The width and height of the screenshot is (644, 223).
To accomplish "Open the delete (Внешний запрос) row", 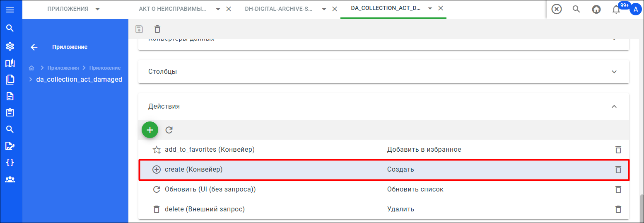I will click(384, 209).
